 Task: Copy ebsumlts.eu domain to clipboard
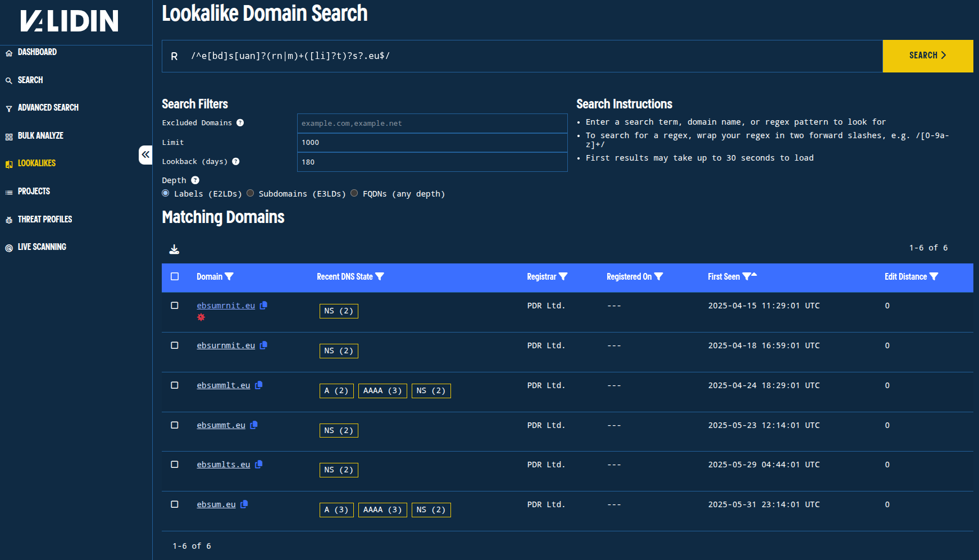coord(259,464)
